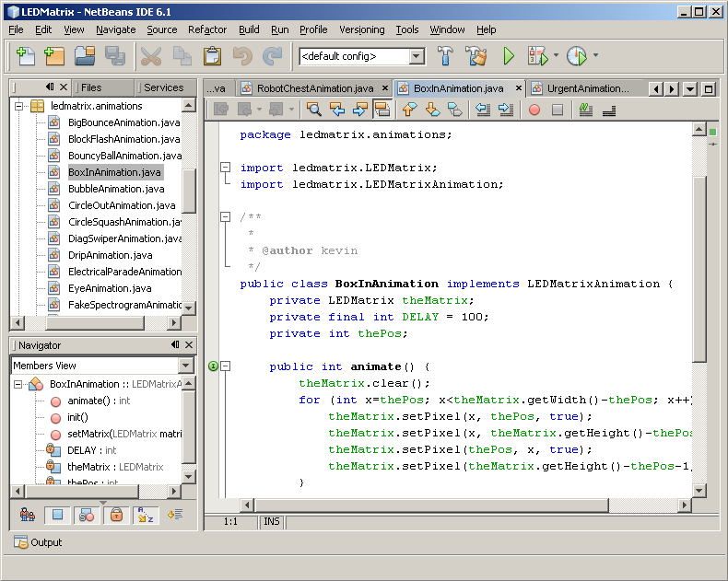The height and width of the screenshot is (581, 728).
Task: Click the editor horizontal scrollbar thumb
Action: pos(431,505)
